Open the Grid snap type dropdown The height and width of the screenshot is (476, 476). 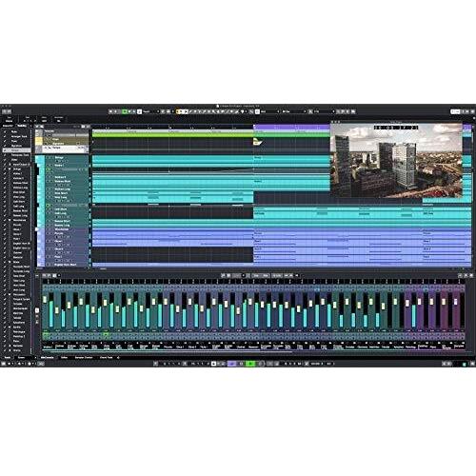coord(270,111)
